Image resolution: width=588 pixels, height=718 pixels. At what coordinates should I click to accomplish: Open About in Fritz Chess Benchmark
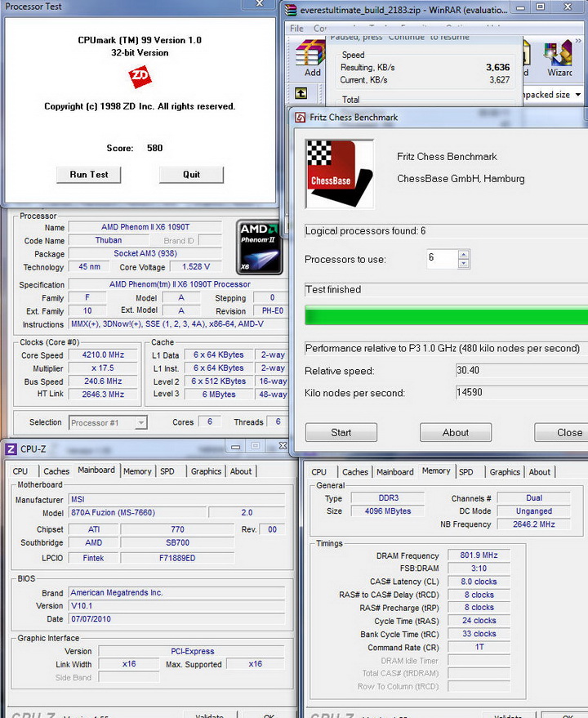(456, 432)
